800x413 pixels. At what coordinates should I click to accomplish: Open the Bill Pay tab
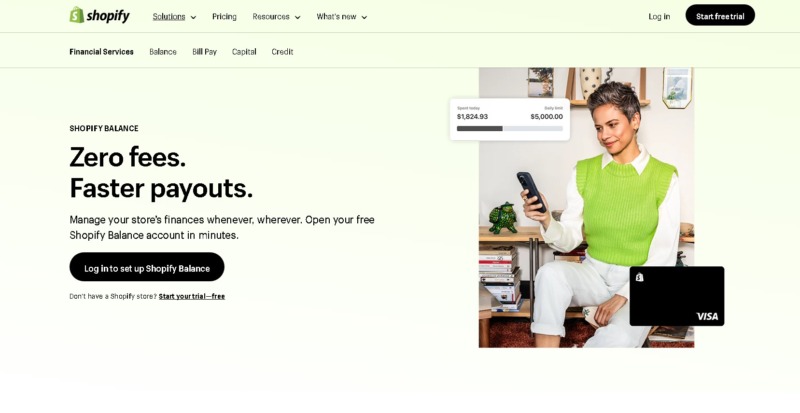[205, 52]
